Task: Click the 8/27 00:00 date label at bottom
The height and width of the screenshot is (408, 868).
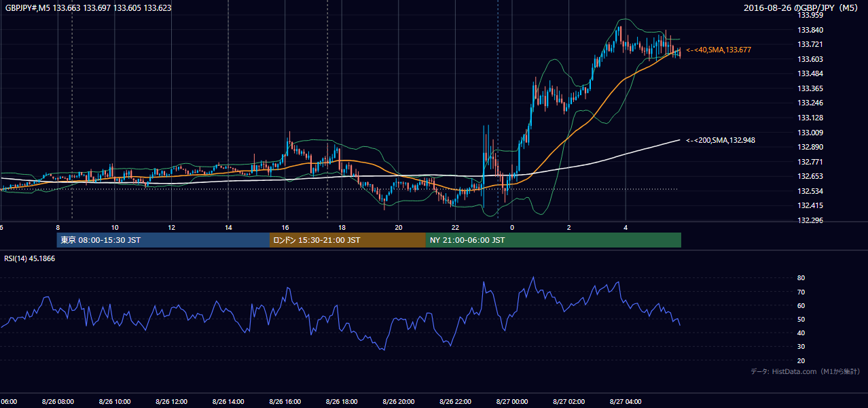Action: point(512,402)
